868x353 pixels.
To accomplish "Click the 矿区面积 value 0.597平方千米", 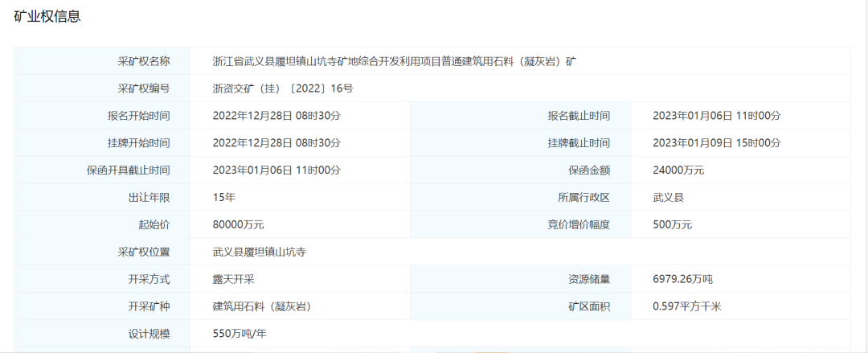I will [687, 306].
